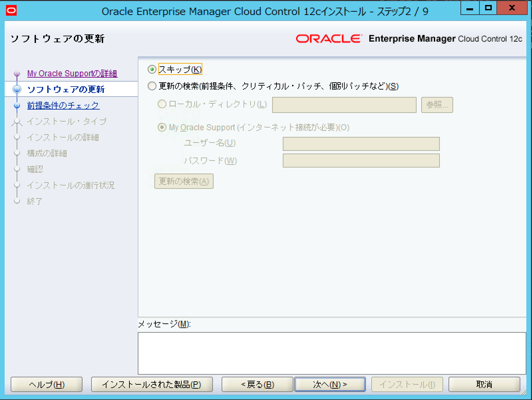The height and width of the screenshot is (400, 532).
Task: Select the スキップ(K) radio option
Action: (152, 69)
